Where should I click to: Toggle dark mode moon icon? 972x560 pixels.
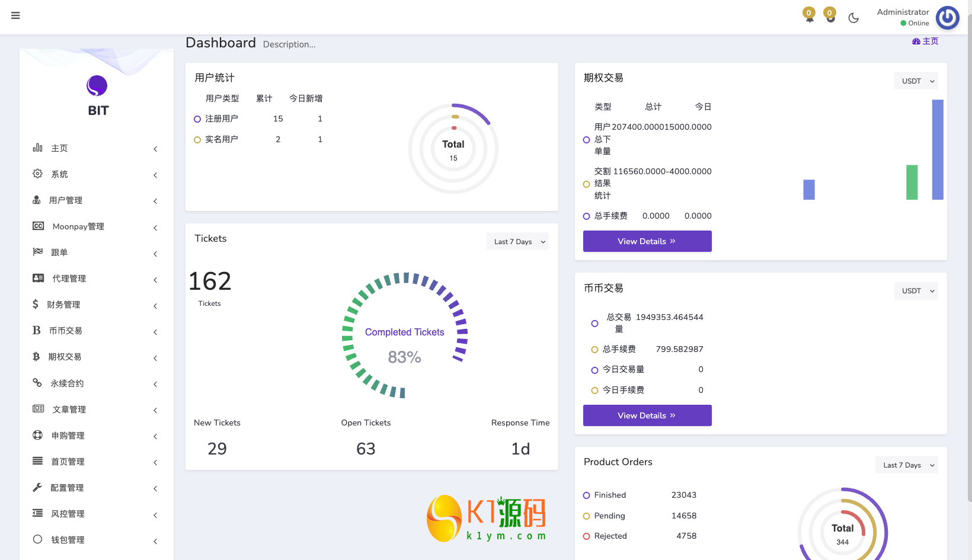853,18
